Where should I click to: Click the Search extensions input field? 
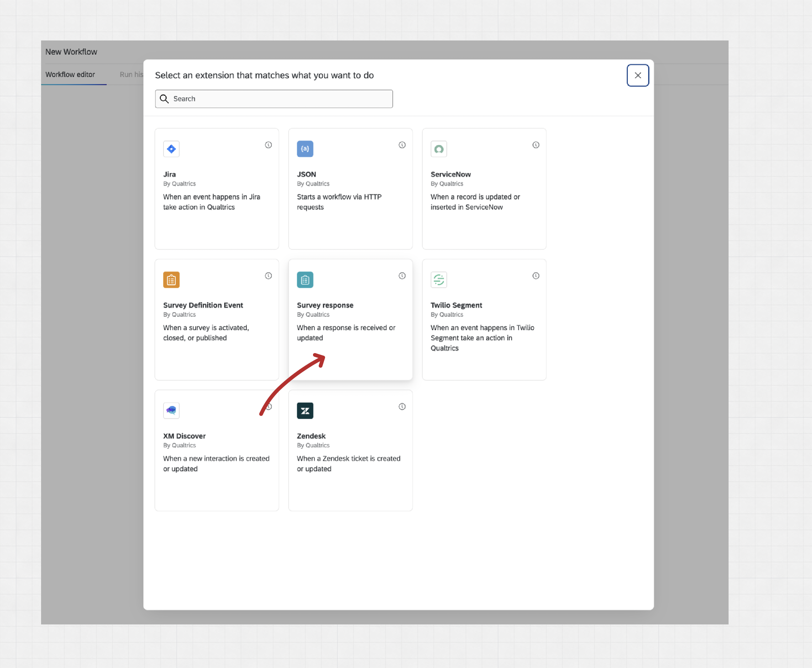pyautogui.click(x=281, y=99)
